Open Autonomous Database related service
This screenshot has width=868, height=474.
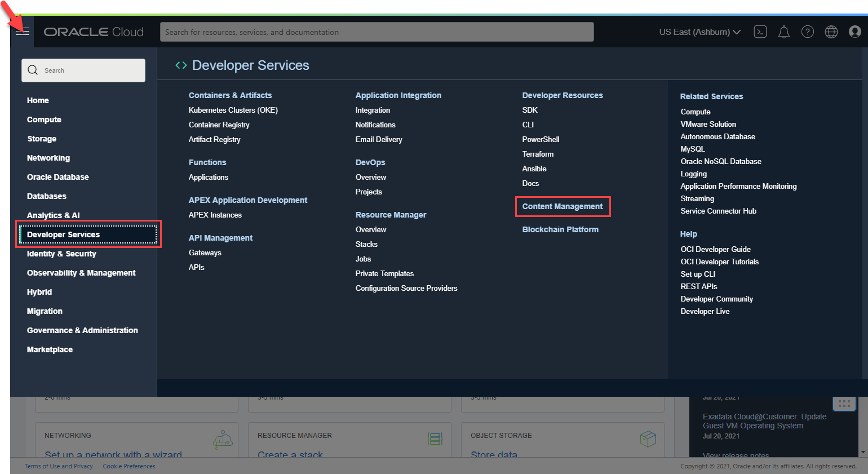(x=718, y=137)
